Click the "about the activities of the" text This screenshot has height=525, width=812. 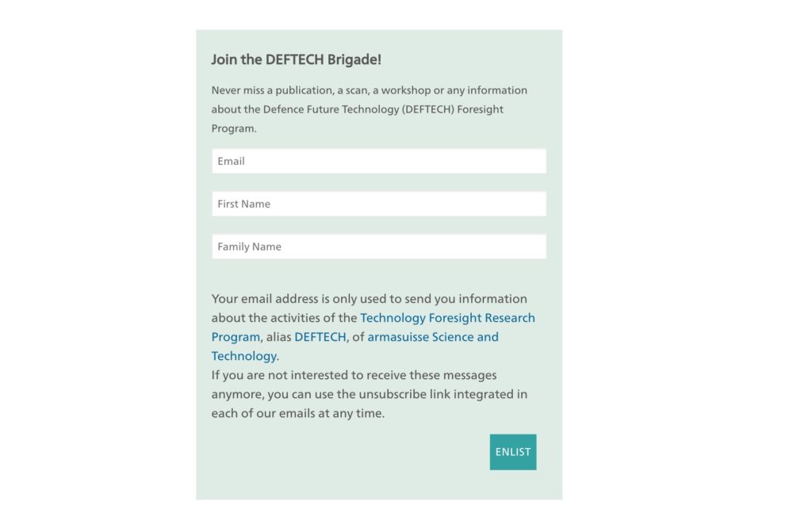tap(284, 318)
